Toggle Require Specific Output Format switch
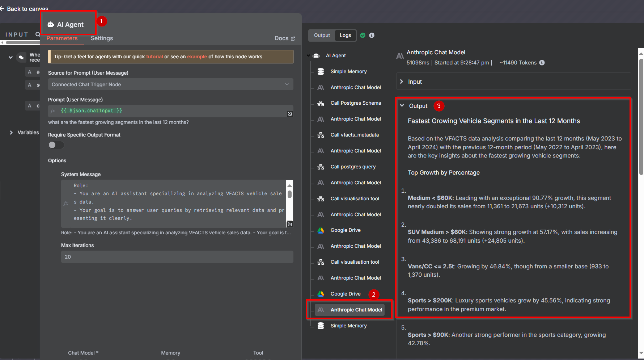Image resolution: width=644 pixels, height=360 pixels. pyautogui.click(x=56, y=145)
